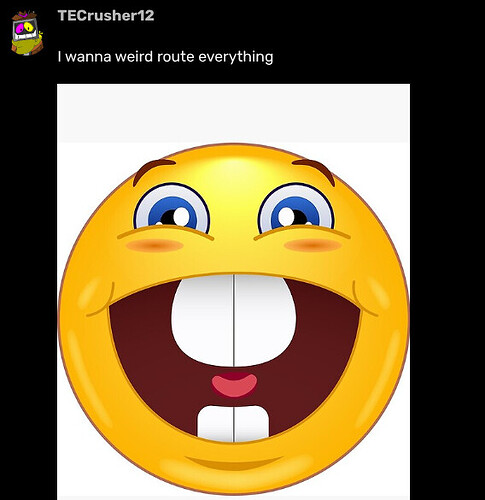485x500 pixels.
Task: Click the emoji's chin crease below mouth
Action: [234, 463]
